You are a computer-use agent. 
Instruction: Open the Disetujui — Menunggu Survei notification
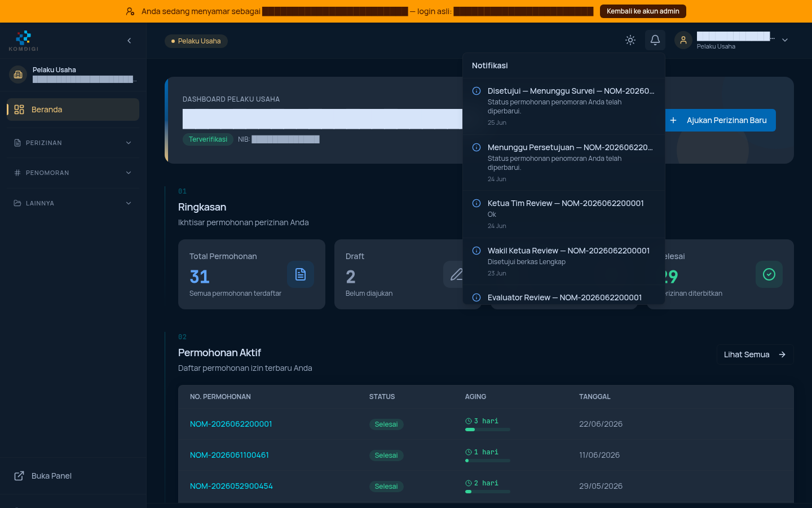(564, 106)
